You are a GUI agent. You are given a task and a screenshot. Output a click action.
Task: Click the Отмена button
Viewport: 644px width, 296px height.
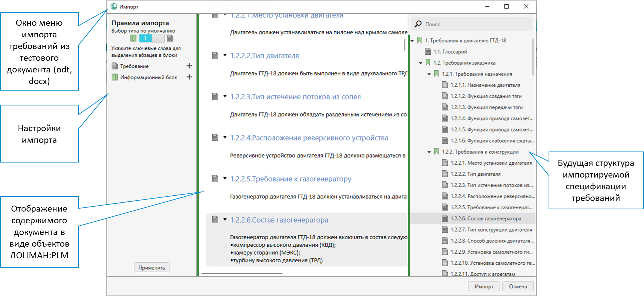518,286
